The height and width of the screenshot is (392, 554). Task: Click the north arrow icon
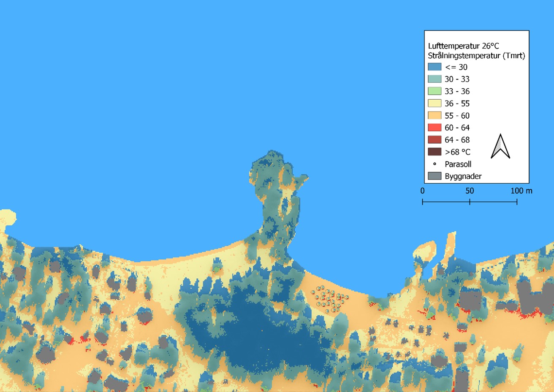pos(500,147)
